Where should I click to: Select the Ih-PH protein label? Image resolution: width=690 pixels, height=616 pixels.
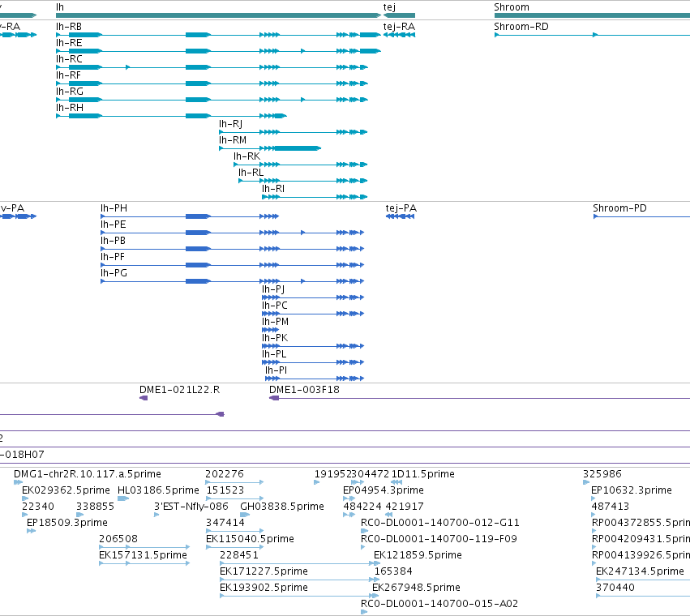point(114,208)
